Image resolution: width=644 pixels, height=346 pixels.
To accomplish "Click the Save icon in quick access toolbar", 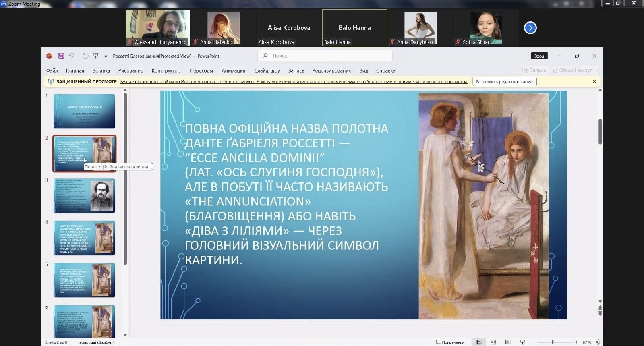I will click(61, 56).
